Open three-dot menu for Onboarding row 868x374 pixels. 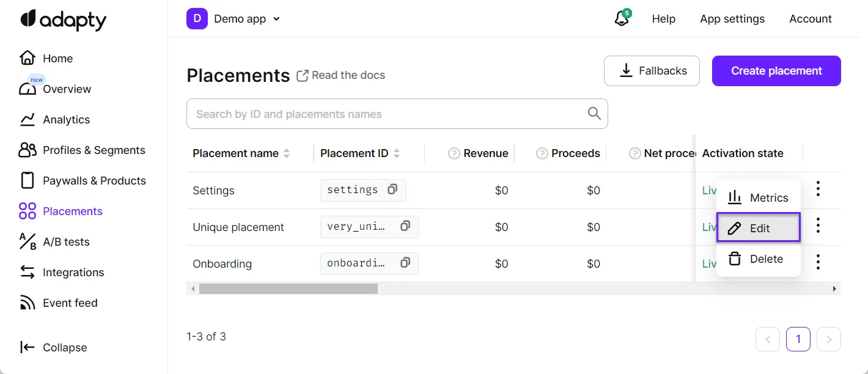[818, 263]
